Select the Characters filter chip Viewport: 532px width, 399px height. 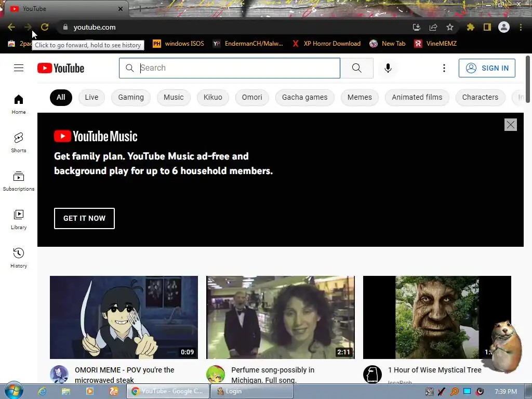point(480,97)
